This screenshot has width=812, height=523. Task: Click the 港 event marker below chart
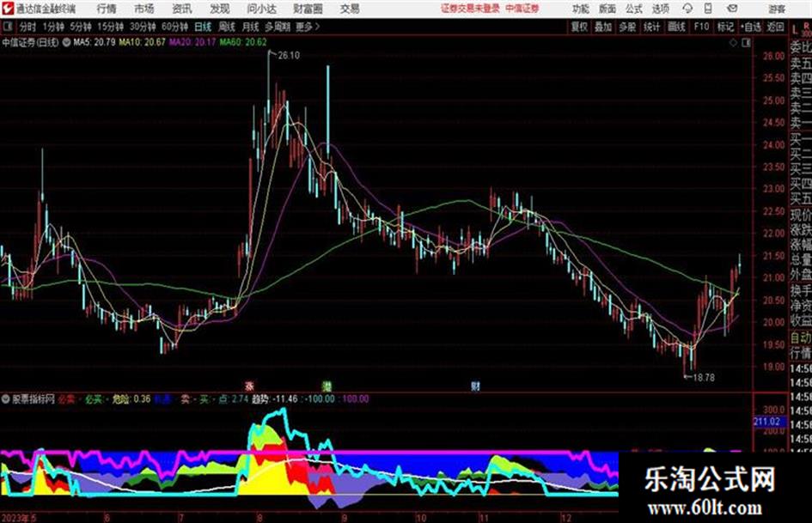point(327,386)
